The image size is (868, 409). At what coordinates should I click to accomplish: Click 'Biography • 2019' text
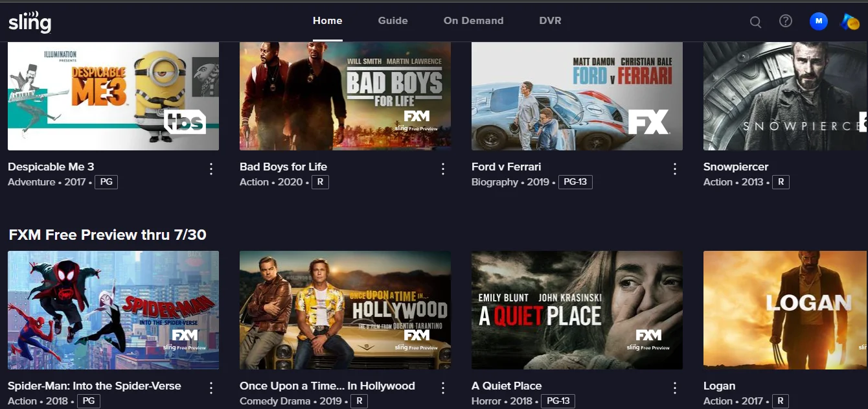pyautogui.click(x=510, y=182)
